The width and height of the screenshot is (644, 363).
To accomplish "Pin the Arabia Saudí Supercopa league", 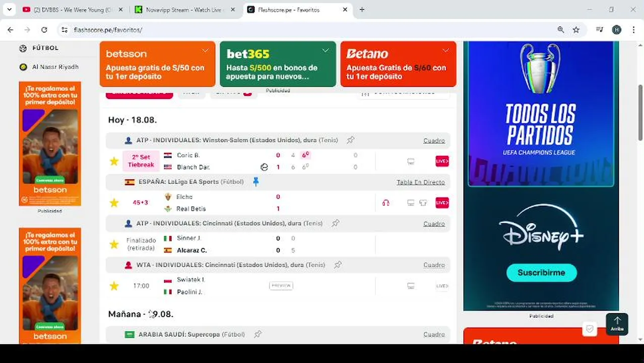I will (257, 334).
